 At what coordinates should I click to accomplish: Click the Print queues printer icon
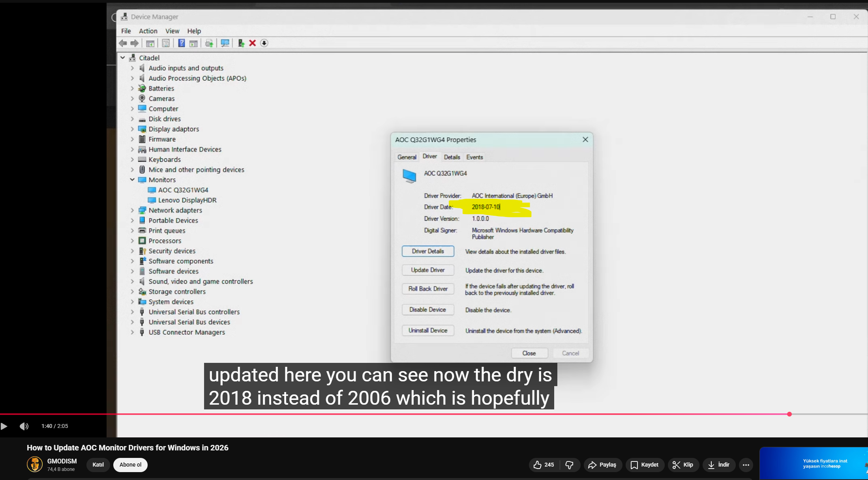pyautogui.click(x=142, y=230)
